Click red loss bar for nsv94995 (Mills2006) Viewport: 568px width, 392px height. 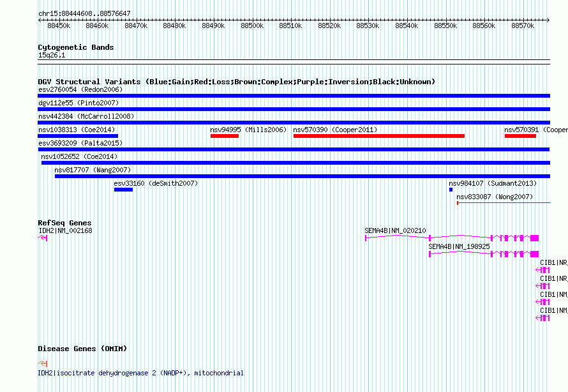click(225, 136)
